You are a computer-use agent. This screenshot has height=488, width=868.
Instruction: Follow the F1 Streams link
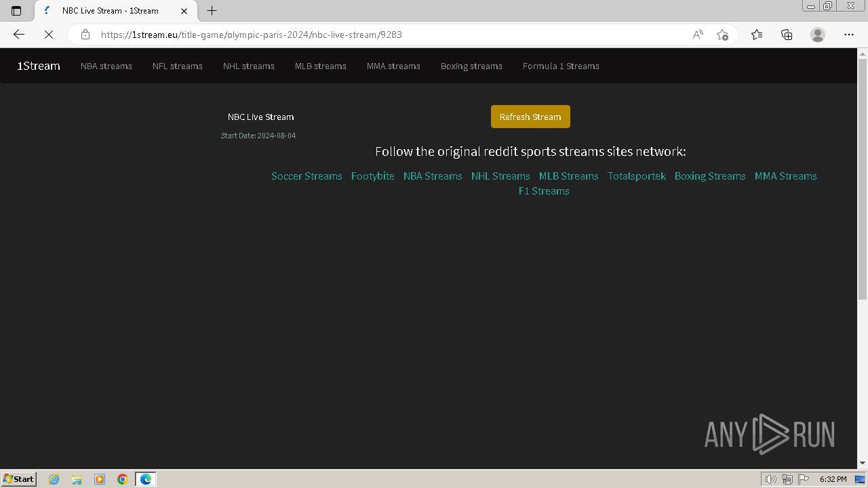tap(544, 190)
